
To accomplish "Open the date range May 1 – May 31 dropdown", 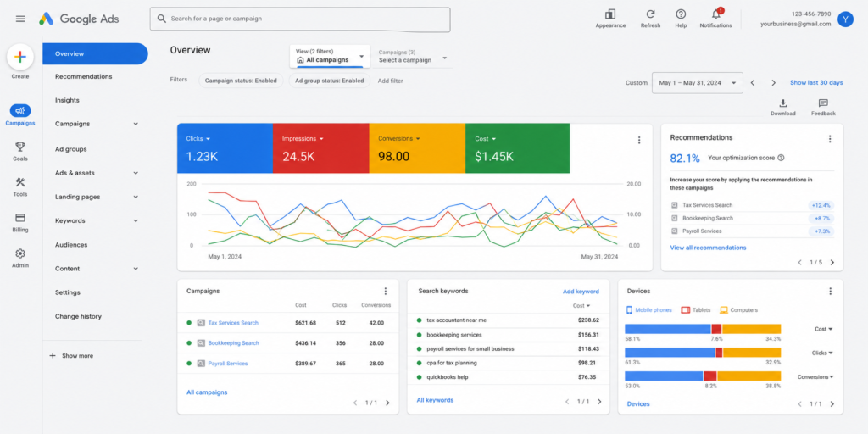I will pyautogui.click(x=698, y=82).
